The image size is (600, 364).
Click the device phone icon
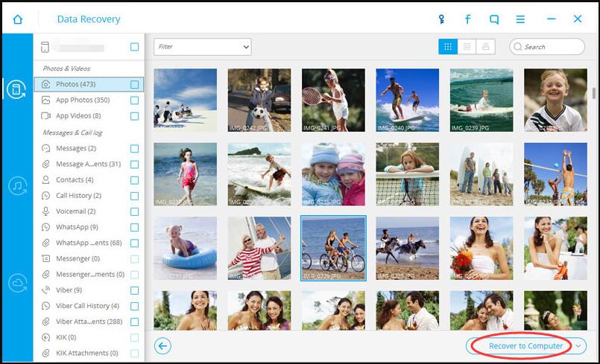[x=45, y=47]
